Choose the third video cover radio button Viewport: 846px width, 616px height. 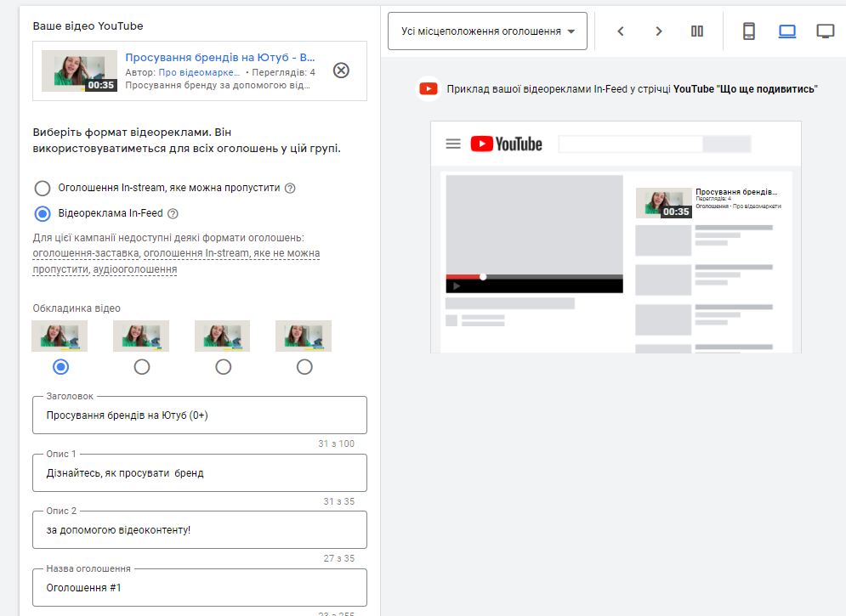click(x=223, y=367)
